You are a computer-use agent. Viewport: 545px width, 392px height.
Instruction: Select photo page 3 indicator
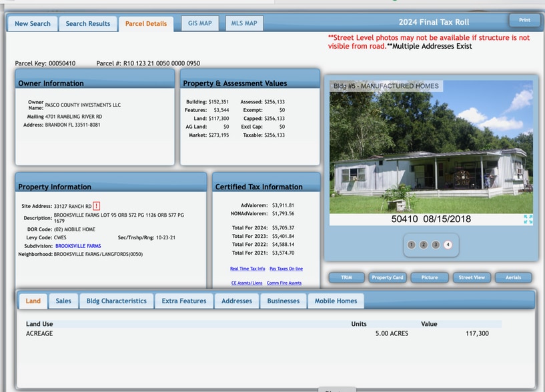coord(436,245)
